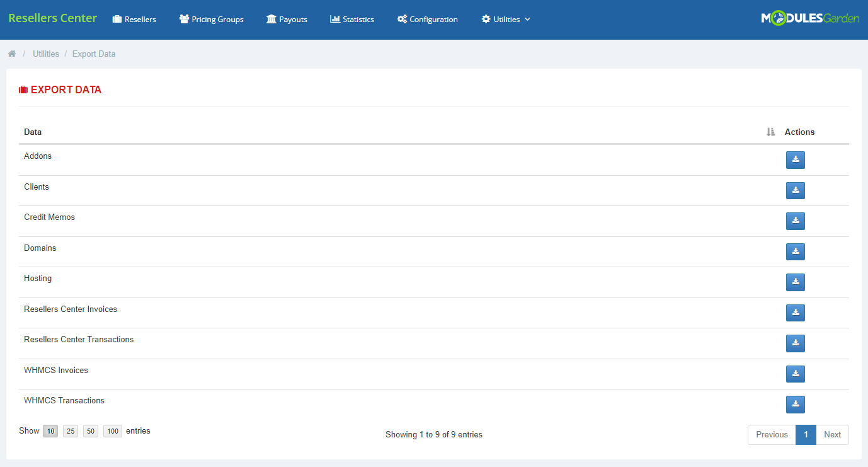Select 25 entries per page

point(70,431)
